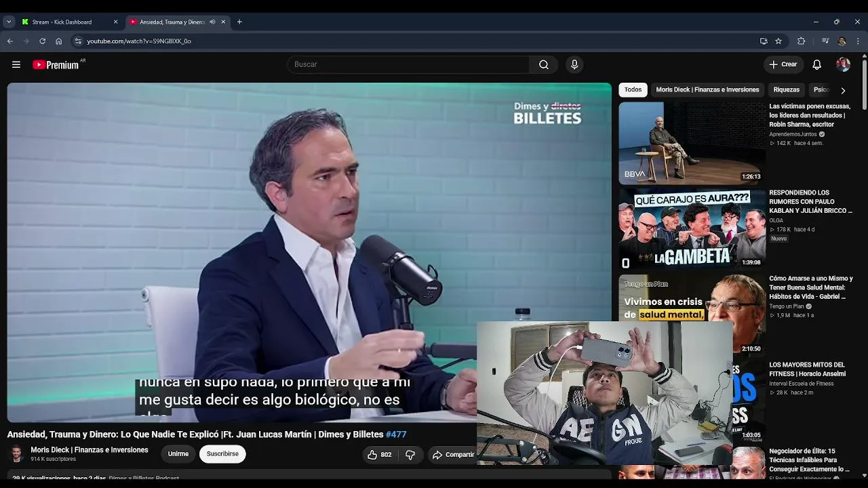Focus the address bar URL

[x=139, y=41]
